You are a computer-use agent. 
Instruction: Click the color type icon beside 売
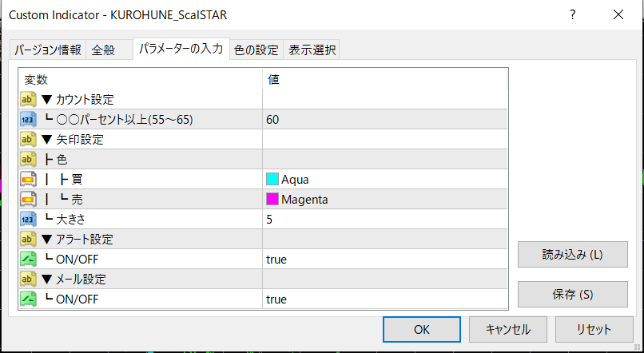[x=29, y=199]
